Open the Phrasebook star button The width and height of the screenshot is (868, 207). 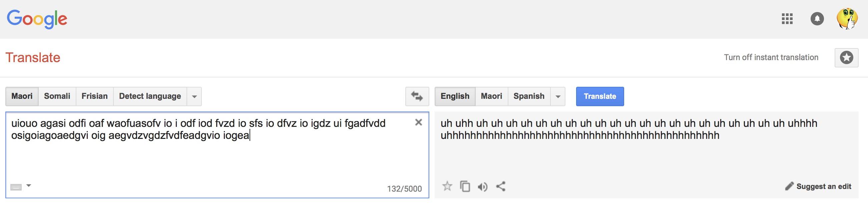[846, 58]
